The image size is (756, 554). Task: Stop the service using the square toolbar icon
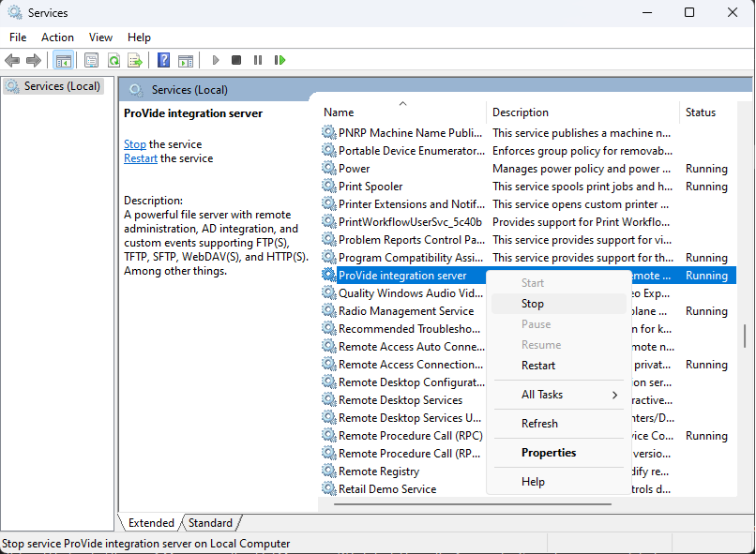[x=236, y=60]
